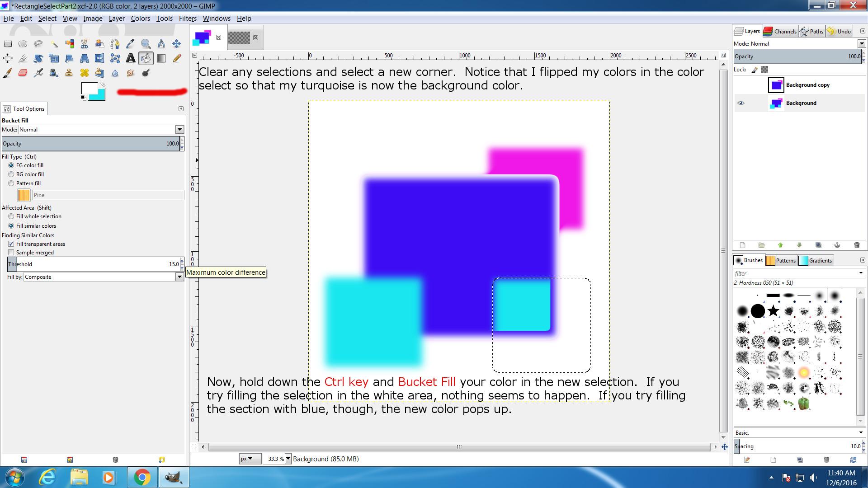Image resolution: width=868 pixels, height=488 pixels.
Task: Switch to the Channels tab
Action: click(x=780, y=31)
